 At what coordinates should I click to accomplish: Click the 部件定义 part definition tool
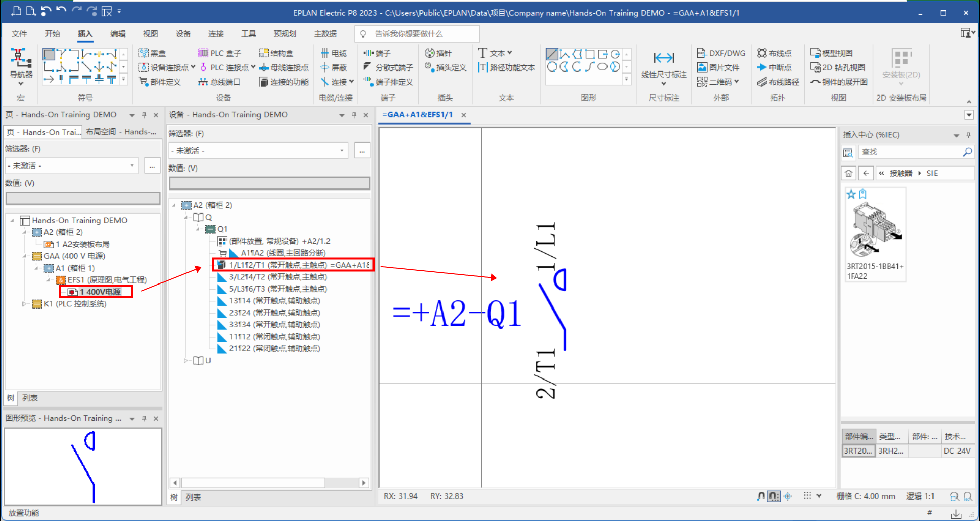[159, 82]
